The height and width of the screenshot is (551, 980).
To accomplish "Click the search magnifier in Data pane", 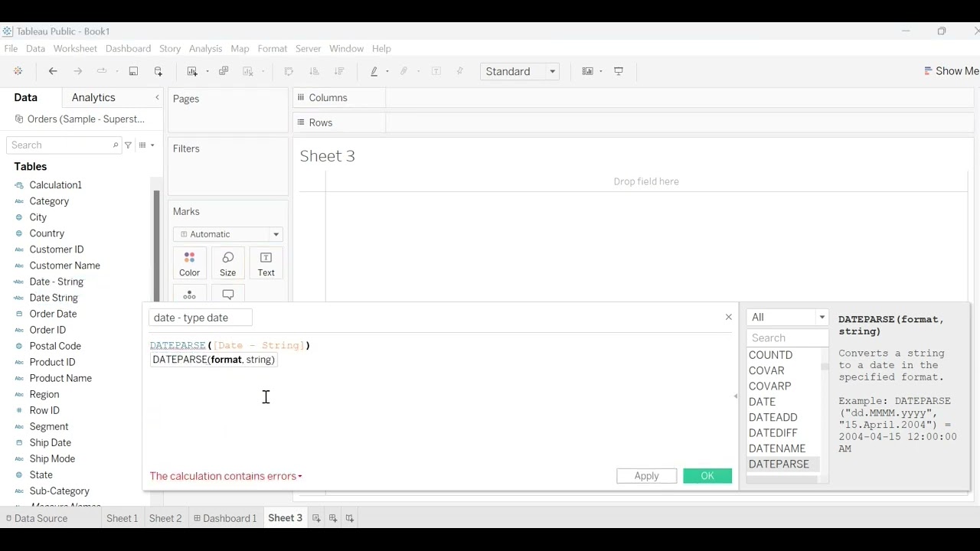I will [116, 145].
